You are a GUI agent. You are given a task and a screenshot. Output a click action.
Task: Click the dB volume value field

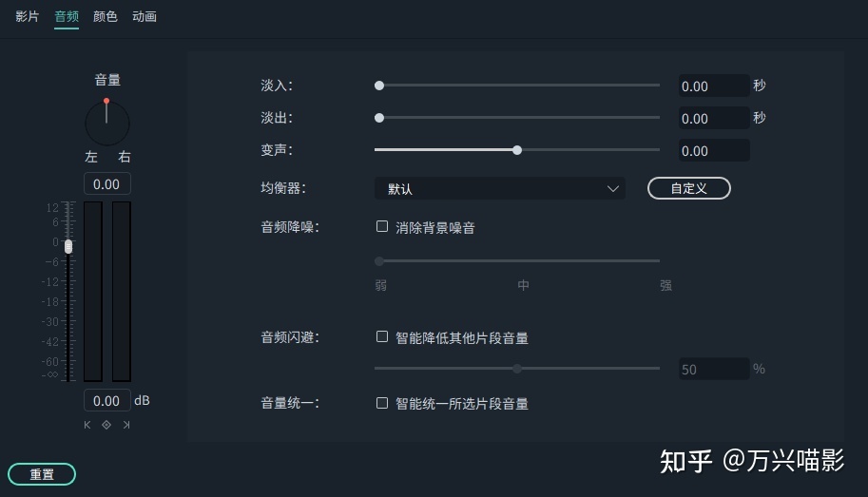click(x=106, y=401)
